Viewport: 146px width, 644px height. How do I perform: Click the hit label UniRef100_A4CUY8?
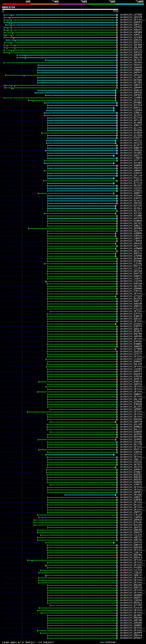(131, 218)
